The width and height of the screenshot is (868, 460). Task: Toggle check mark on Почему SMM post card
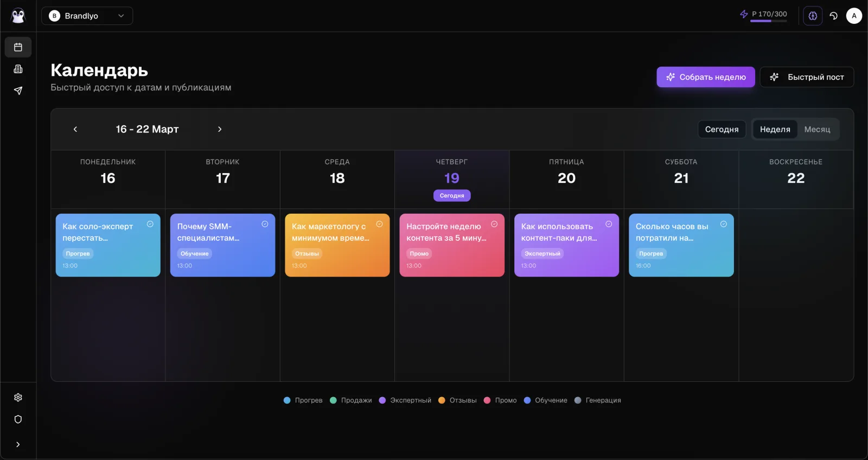265,224
